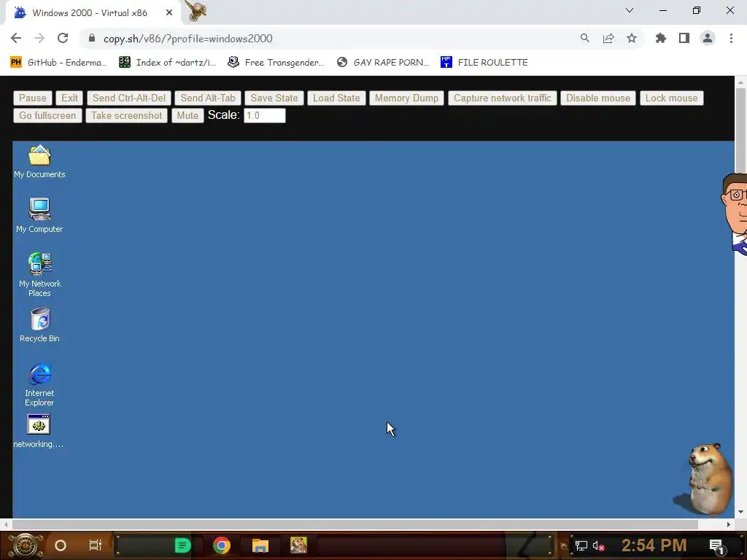Click Load State button
Viewport: 747px width, 560px height.
336,98
